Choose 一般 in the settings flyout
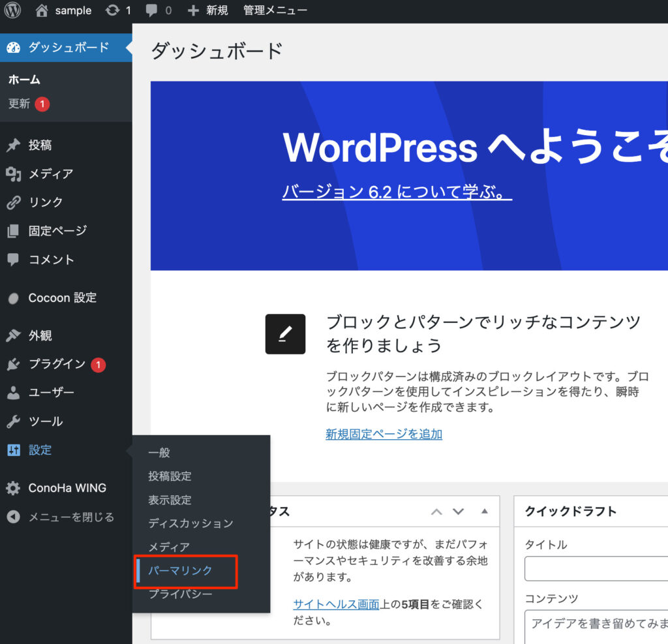 click(159, 453)
